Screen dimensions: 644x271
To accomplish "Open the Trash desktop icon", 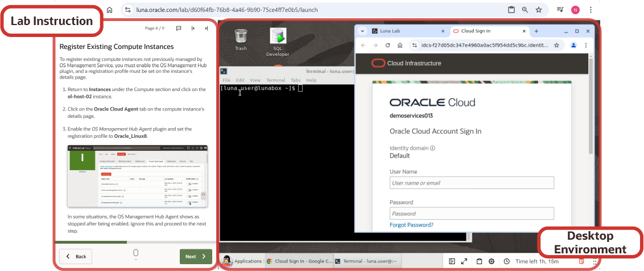I will [x=241, y=39].
